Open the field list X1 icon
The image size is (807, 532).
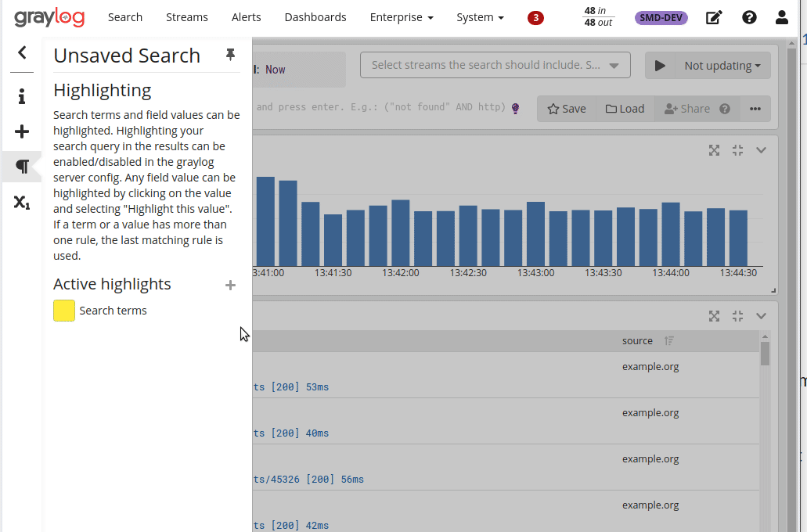click(x=22, y=202)
